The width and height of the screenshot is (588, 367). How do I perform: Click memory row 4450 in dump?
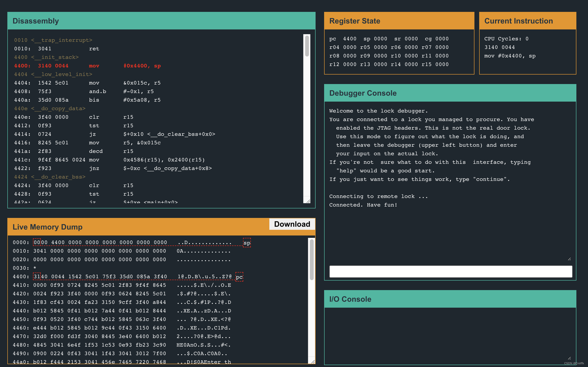[122, 320]
